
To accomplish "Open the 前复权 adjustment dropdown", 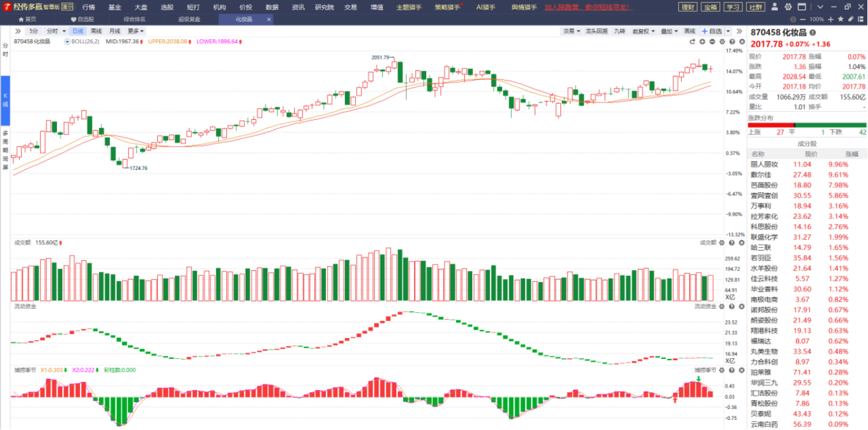I will point(644,31).
